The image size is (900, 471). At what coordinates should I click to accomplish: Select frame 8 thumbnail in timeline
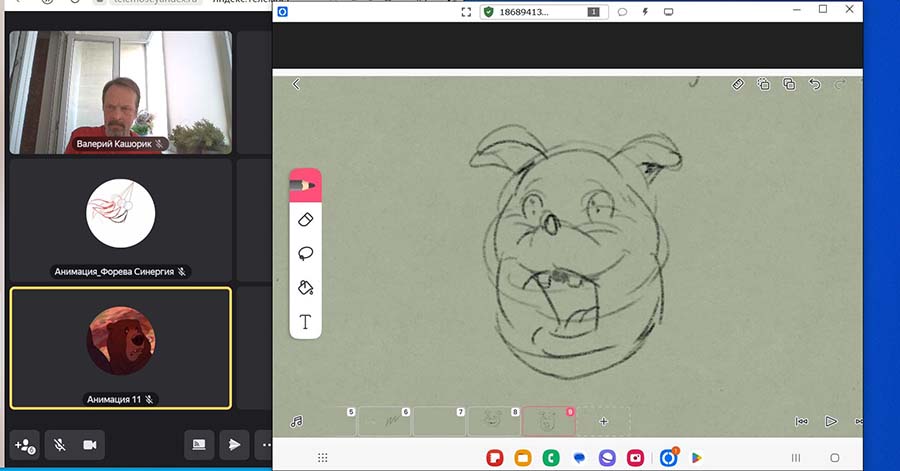(x=494, y=422)
